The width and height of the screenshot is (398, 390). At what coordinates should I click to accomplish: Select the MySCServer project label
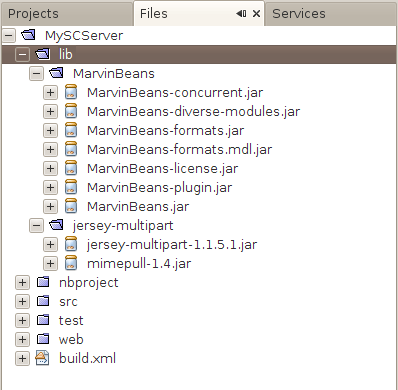coord(84,36)
